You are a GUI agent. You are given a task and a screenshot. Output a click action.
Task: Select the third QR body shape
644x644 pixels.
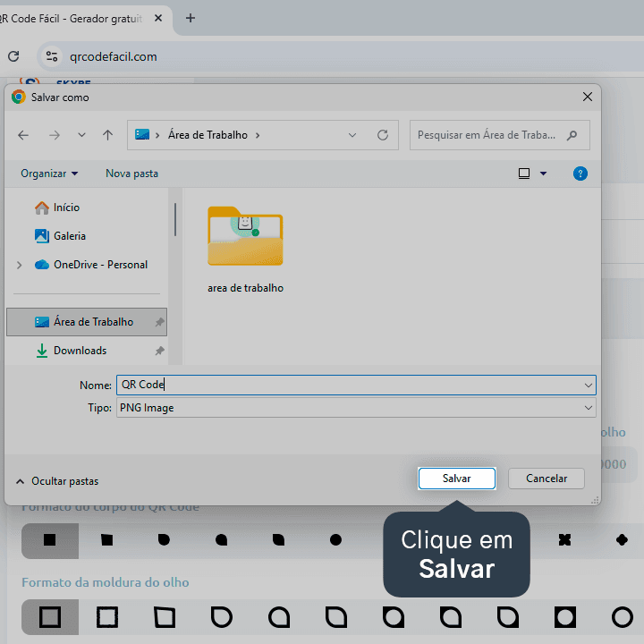[x=164, y=540]
